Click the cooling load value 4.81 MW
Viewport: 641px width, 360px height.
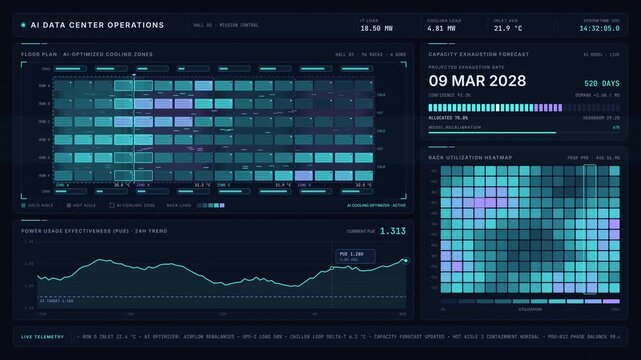pos(441,28)
